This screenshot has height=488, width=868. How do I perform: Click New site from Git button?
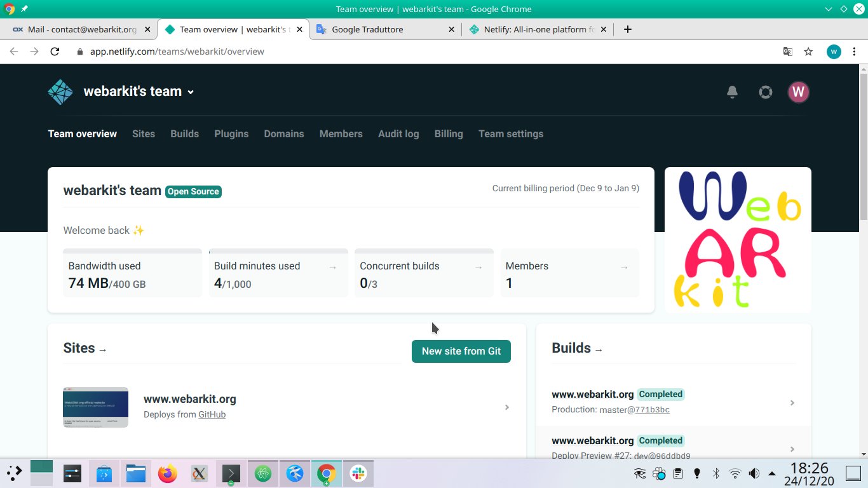point(461,351)
